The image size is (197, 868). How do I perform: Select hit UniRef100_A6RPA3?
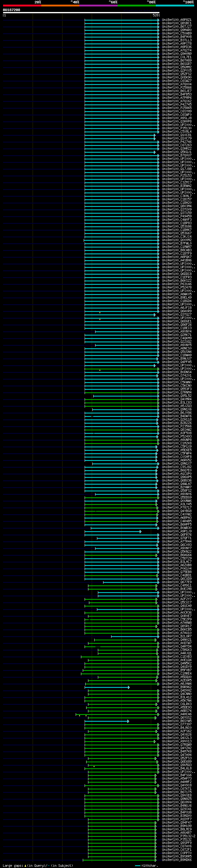(177, 518)
